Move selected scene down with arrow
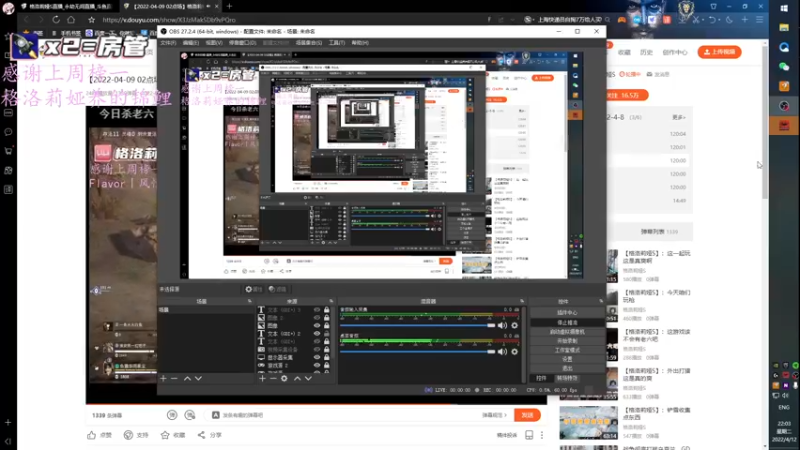Image resolution: width=800 pixels, height=450 pixels. [198, 379]
